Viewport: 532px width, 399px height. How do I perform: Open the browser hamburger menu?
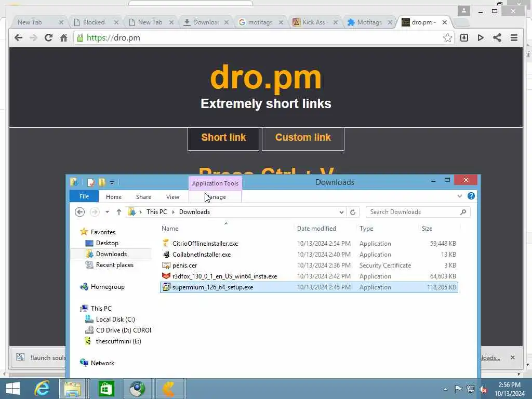coord(514,37)
